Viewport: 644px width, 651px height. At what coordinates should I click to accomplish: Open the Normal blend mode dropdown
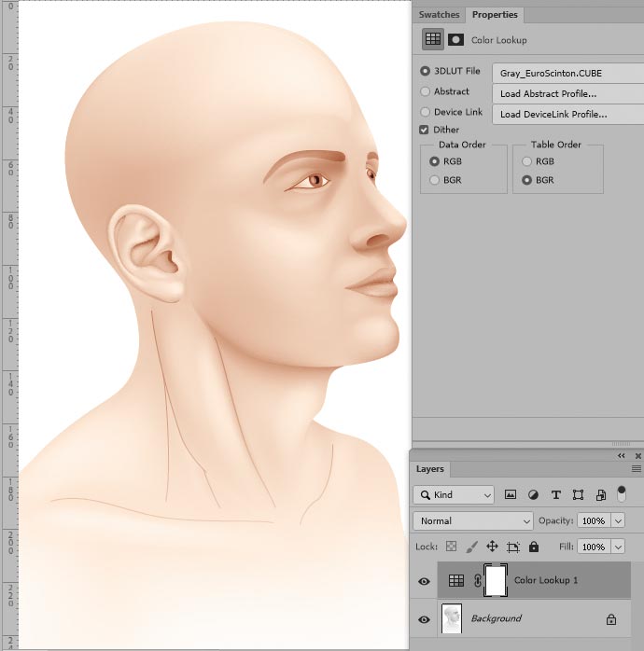473,520
